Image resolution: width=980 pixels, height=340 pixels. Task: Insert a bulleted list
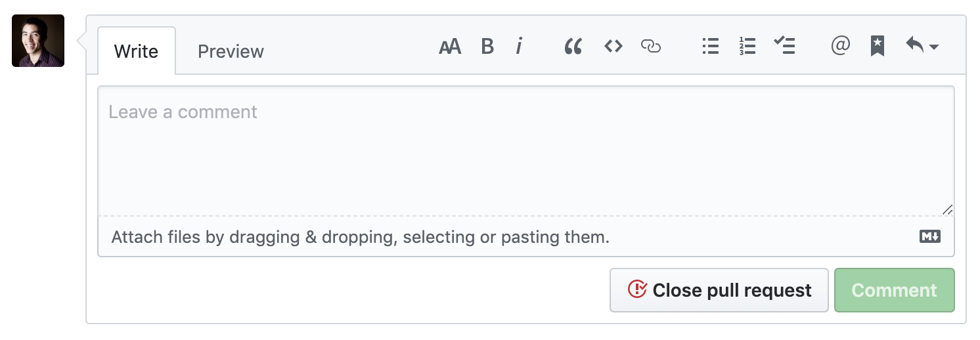tap(710, 47)
